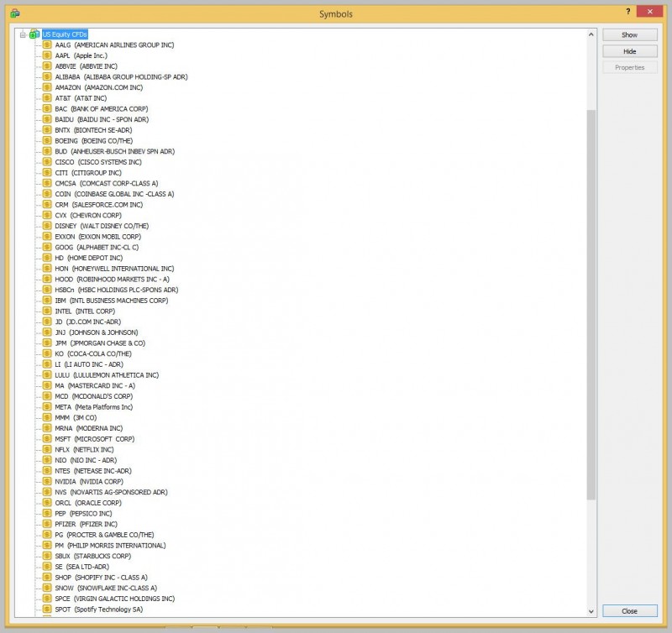Image resolution: width=672 pixels, height=633 pixels.
Task: Click the symbol icon for COIN
Action: click(47, 194)
